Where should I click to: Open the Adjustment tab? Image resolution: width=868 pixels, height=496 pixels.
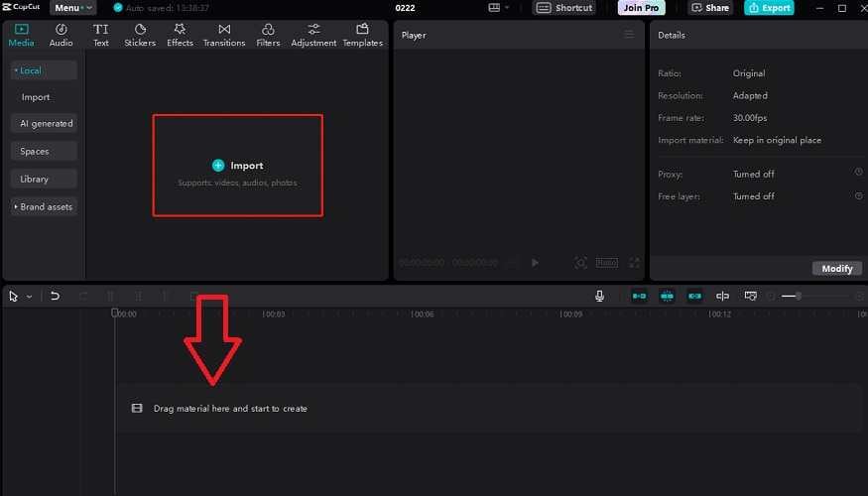tap(313, 35)
